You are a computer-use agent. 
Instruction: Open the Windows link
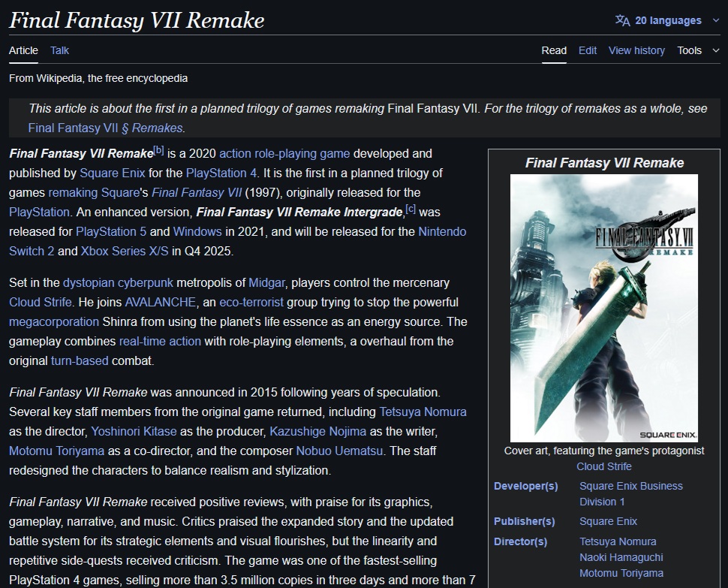197,231
